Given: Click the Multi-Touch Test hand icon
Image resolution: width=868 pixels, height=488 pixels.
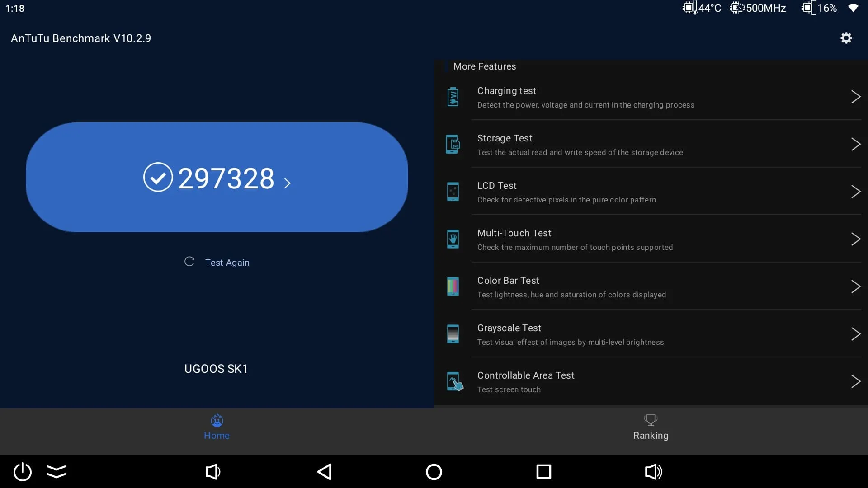Looking at the screenshot, I should click(x=453, y=239).
